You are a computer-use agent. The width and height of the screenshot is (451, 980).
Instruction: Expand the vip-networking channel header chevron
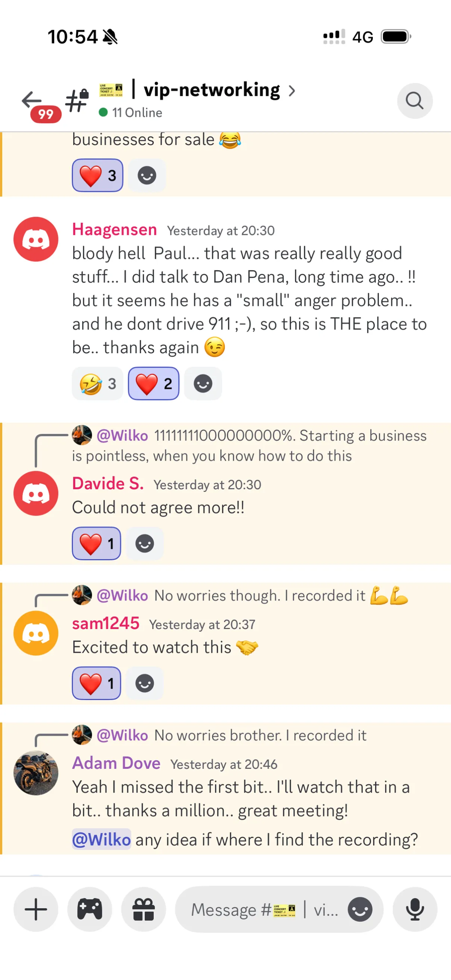(292, 91)
